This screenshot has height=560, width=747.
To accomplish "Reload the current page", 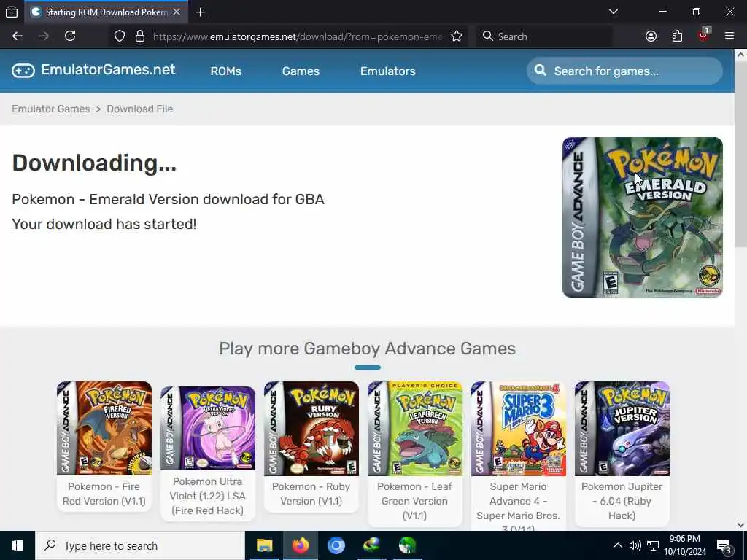I will click(x=70, y=36).
